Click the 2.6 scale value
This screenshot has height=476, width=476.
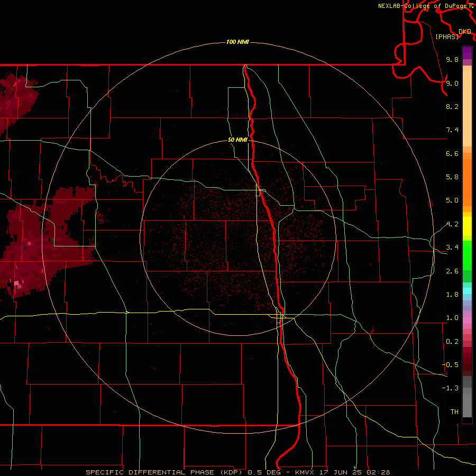point(452,271)
